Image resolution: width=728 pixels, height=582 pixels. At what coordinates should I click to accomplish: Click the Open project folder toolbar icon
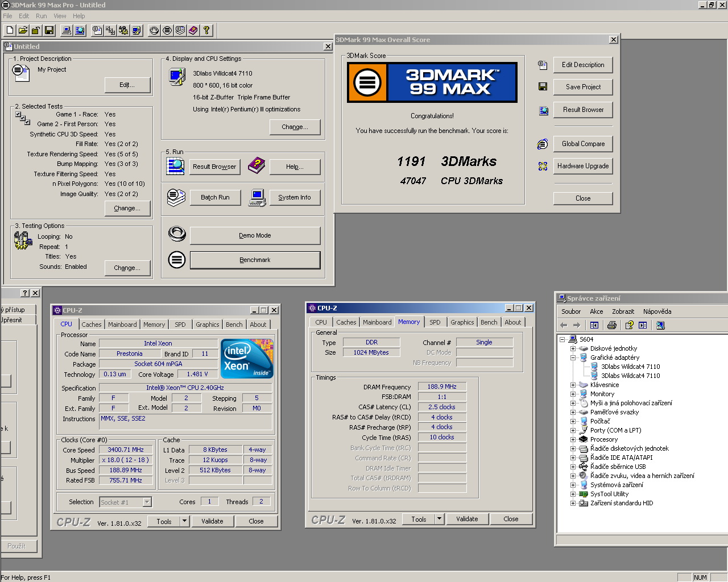click(23, 30)
